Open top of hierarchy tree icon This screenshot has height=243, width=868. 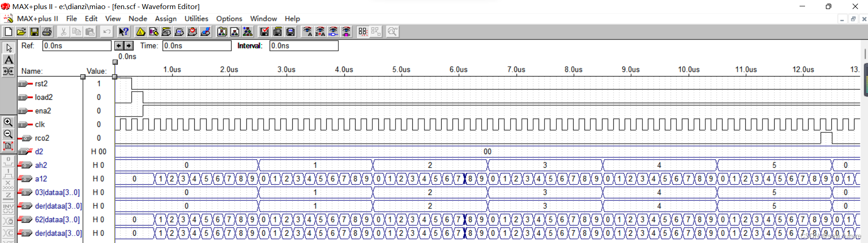coord(248,32)
